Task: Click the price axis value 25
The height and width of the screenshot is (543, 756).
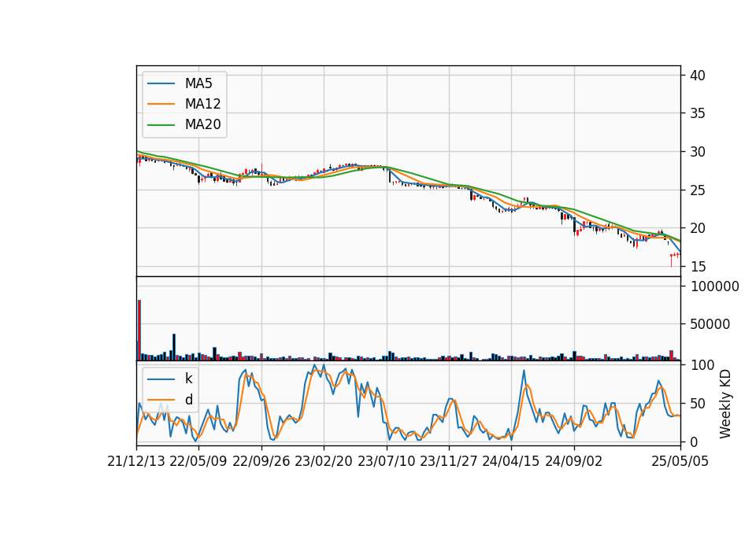Action: point(698,190)
